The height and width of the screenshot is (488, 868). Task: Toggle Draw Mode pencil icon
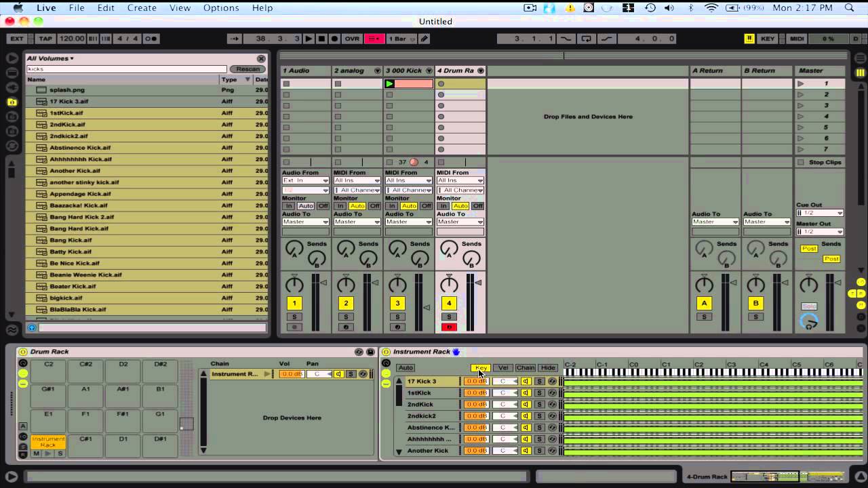click(425, 39)
